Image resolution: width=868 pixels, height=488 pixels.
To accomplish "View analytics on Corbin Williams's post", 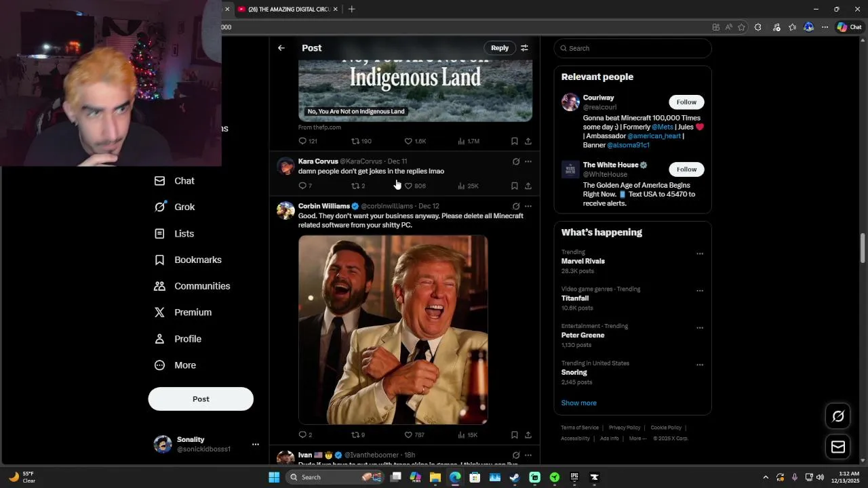I will tap(468, 435).
